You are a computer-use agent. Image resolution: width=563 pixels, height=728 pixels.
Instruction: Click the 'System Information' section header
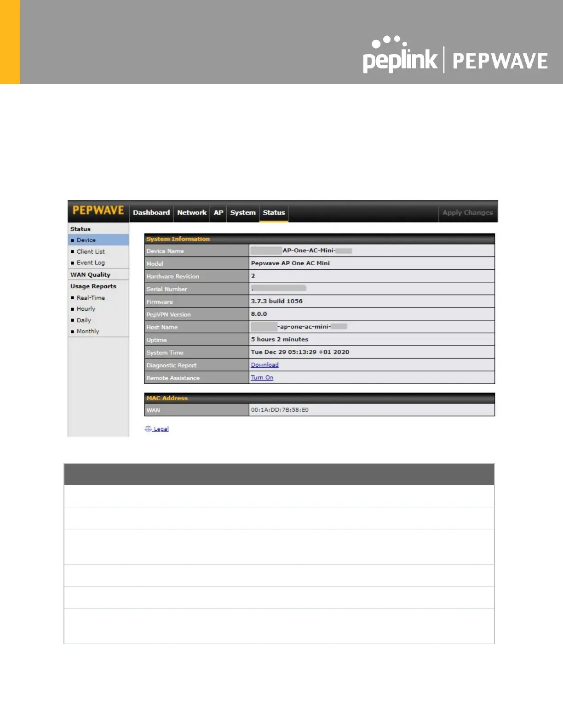pyautogui.click(x=319, y=239)
